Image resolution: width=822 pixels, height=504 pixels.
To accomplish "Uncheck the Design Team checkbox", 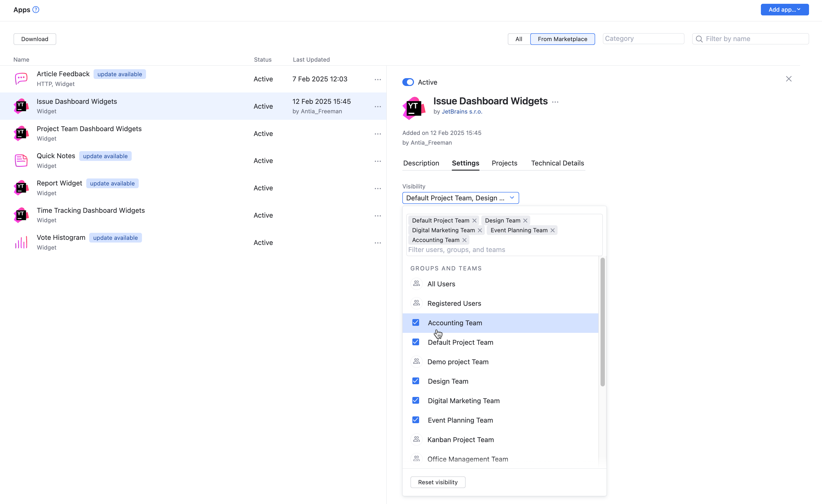I will (416, 381).
